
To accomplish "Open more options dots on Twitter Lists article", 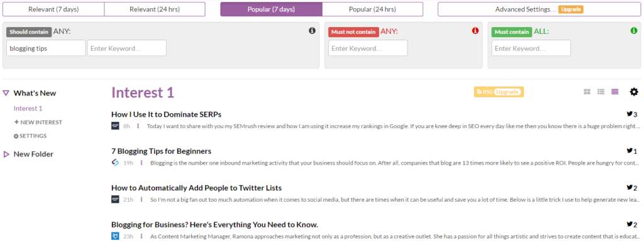I will 142,200.
